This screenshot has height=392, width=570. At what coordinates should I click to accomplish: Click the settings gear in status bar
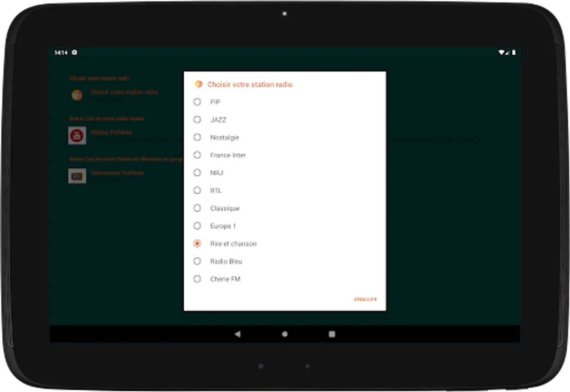(74, 52)
